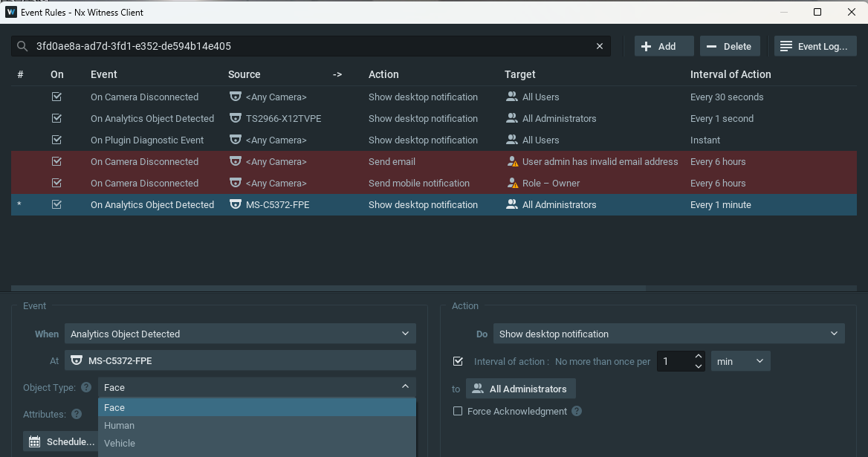This screenshot has width=868, height=457.
Task: Sort by Interval of Action header
Action: point(731,74)
